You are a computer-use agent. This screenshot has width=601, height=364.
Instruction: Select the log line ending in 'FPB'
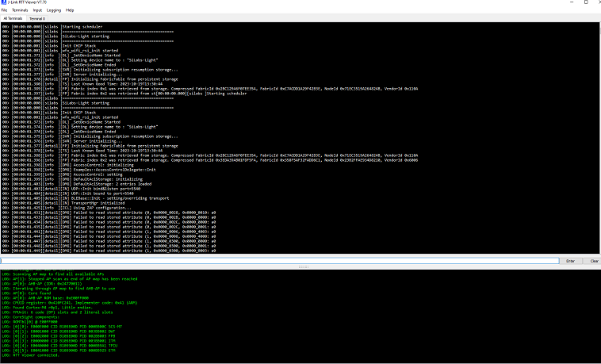pos(59,336)
